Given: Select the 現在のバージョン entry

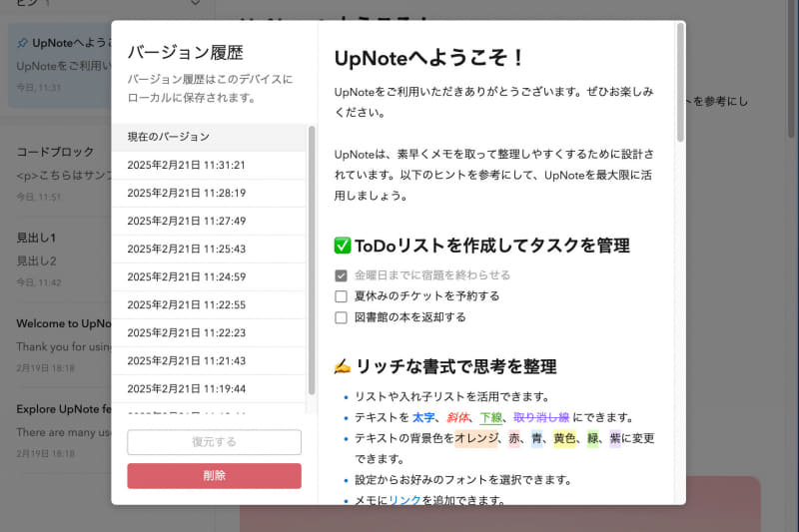Looking at the screenshot, I should (x=209, y=137).
